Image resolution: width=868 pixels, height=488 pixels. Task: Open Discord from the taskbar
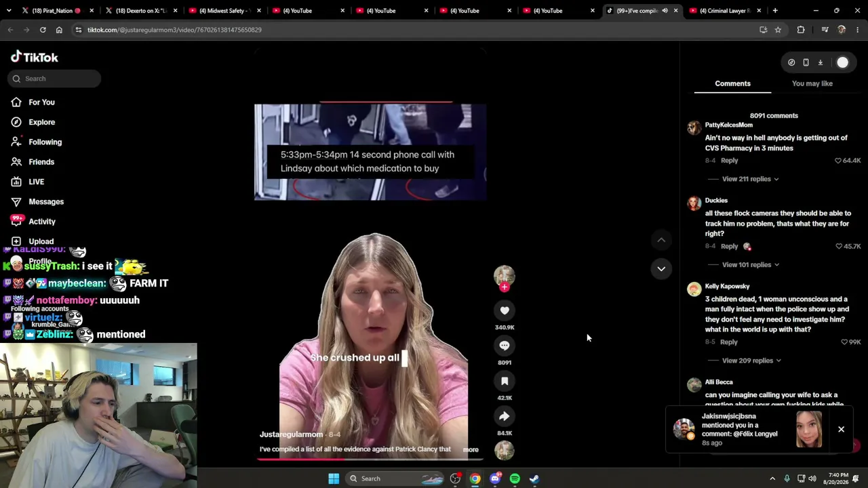pyautogui.click(x=495, y=479)
